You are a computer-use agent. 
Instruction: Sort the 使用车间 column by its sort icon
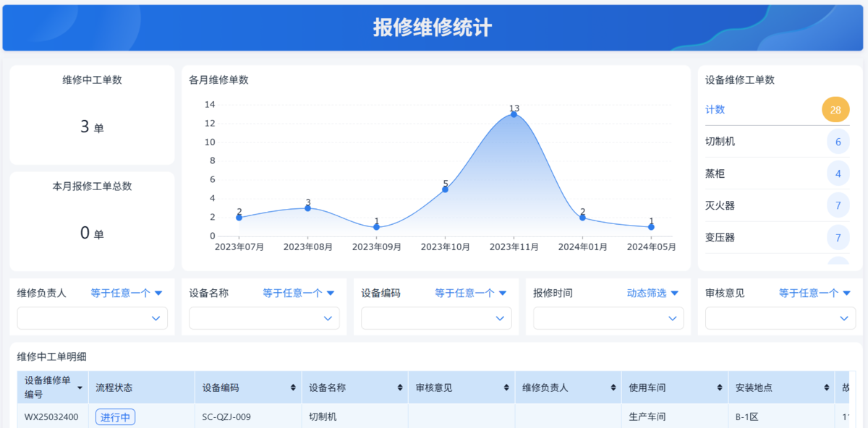[x=720, y=387]
